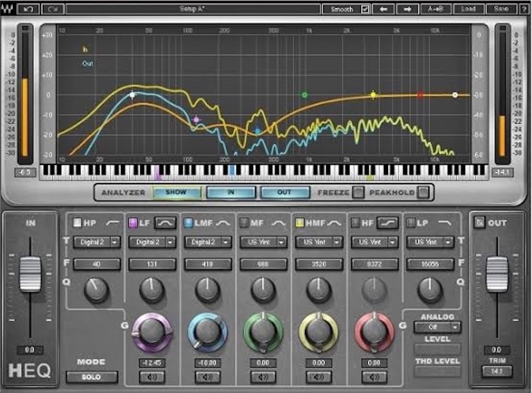The image size is (532, 393).
Task: Select MF bell shape icon
Action: click(x=278, y=223)
